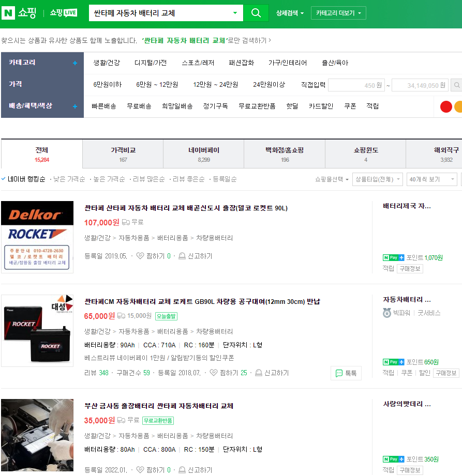Click 오늘출발 badge on second listing
This screenshot has width=462, height=476.
click(166, 316)
